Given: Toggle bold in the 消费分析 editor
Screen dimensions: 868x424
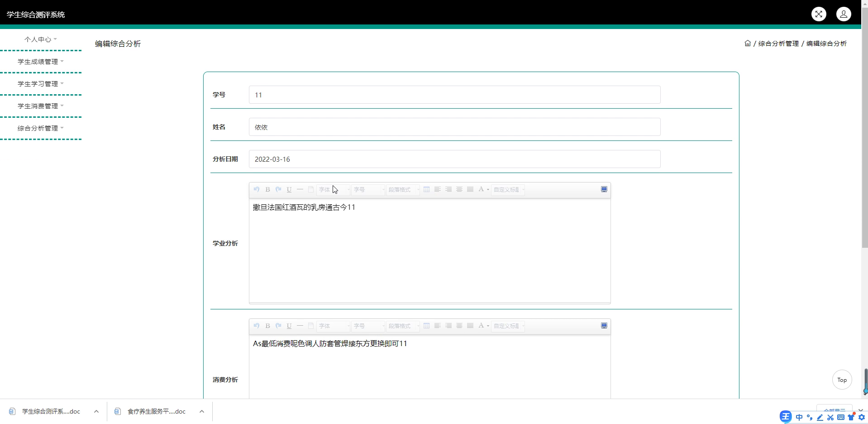Looking at the screenshot, I should coord(267,326).
